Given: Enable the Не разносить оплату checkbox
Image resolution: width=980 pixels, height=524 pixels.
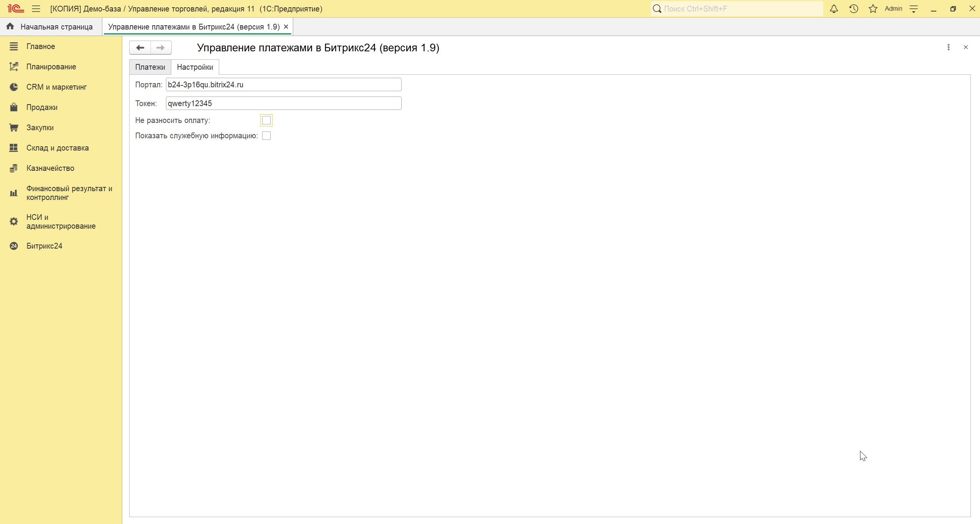Looking at the screenshot, I should (x=266, y=120).
